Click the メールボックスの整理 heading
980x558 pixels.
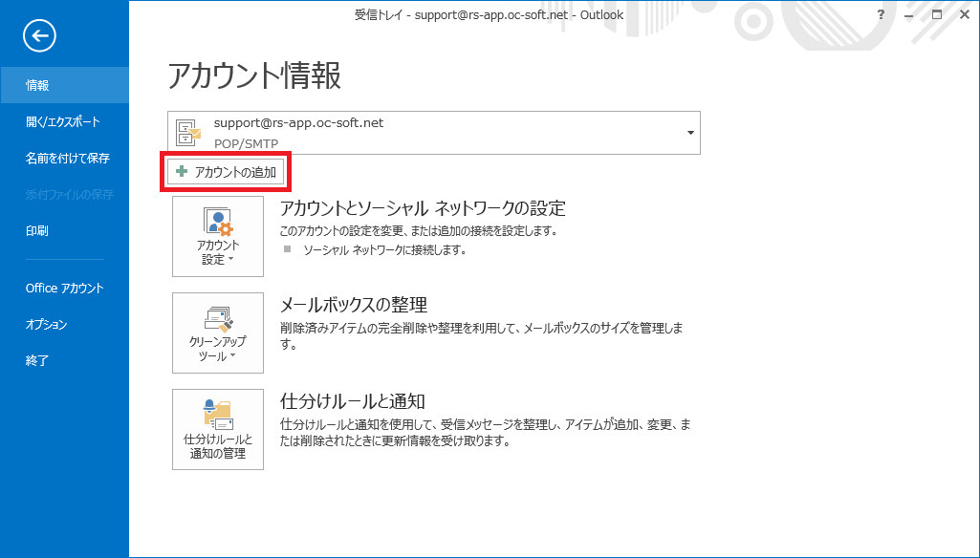click(x=354, y=304)
